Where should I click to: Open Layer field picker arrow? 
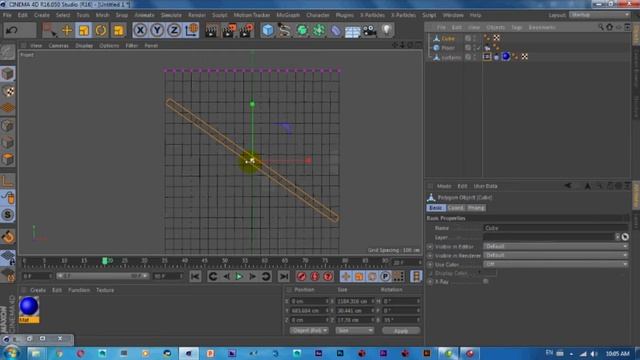617,237
